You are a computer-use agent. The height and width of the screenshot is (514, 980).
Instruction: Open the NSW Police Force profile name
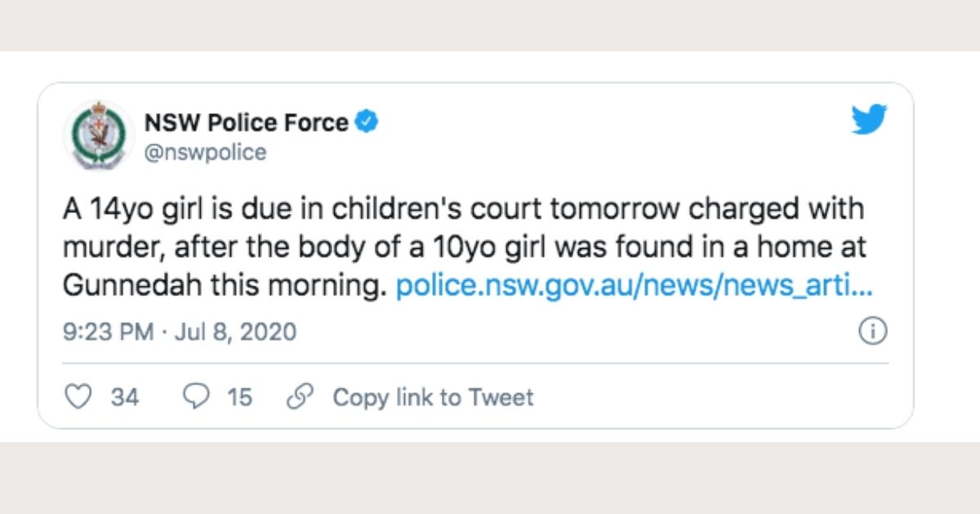coord(246,123)
